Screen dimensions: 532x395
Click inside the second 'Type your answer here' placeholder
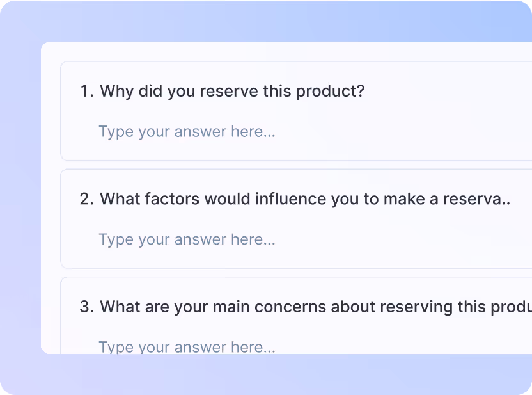(187, 239)
